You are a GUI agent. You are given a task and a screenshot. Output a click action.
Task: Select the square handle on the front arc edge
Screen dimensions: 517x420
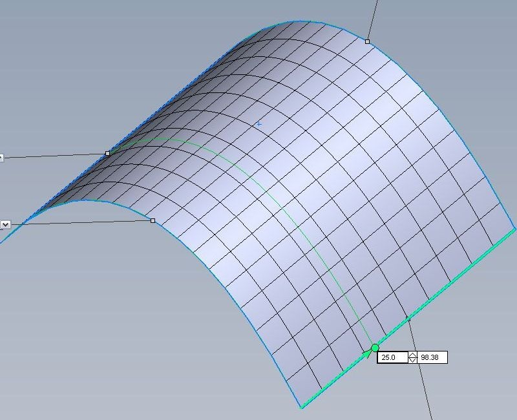pyautogui.click(x=153, y=220)
